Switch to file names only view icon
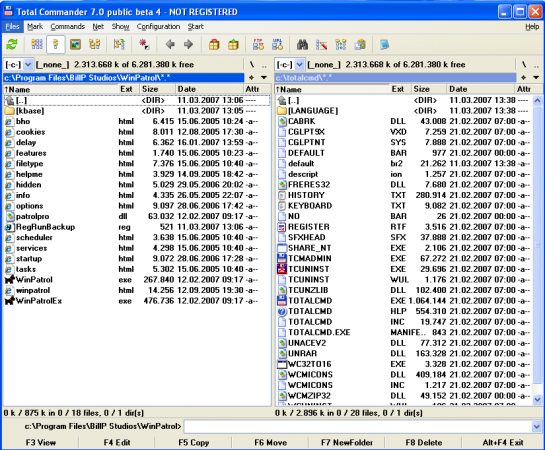Viewport: 545px width, 450px height. pyautogui.click(x=37, y=44)
